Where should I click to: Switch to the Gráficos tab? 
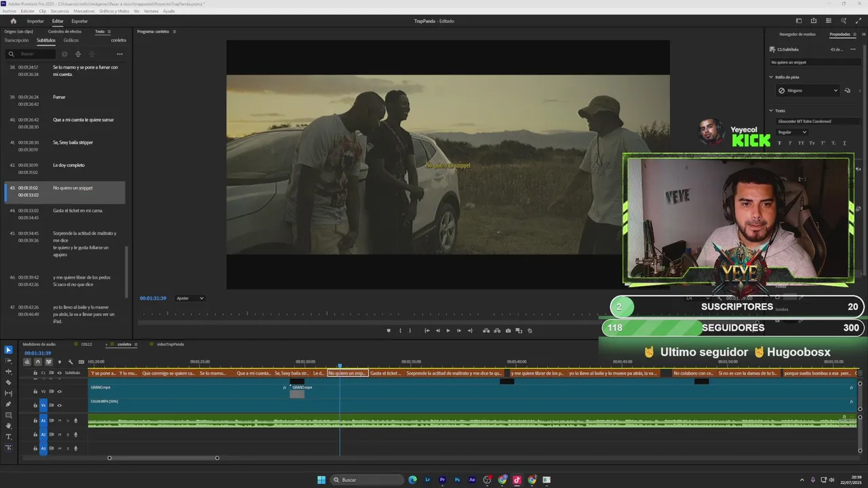(x=71, y=40)
